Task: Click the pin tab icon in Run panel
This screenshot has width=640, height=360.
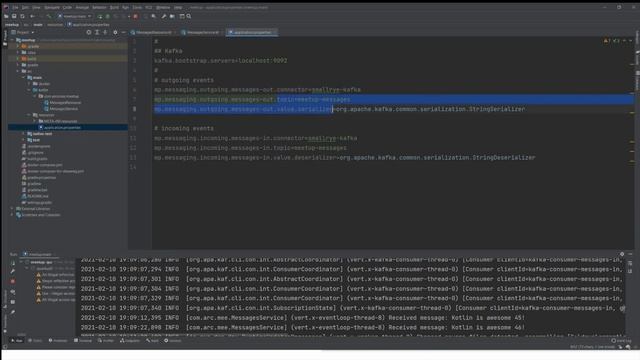Action: (x=13, y=312)
